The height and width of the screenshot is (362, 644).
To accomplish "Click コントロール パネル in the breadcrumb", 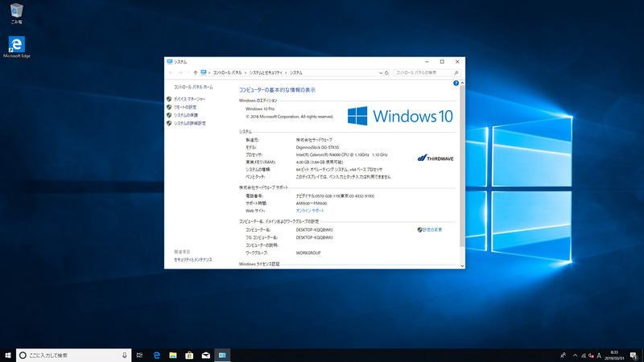I will 227,72.
